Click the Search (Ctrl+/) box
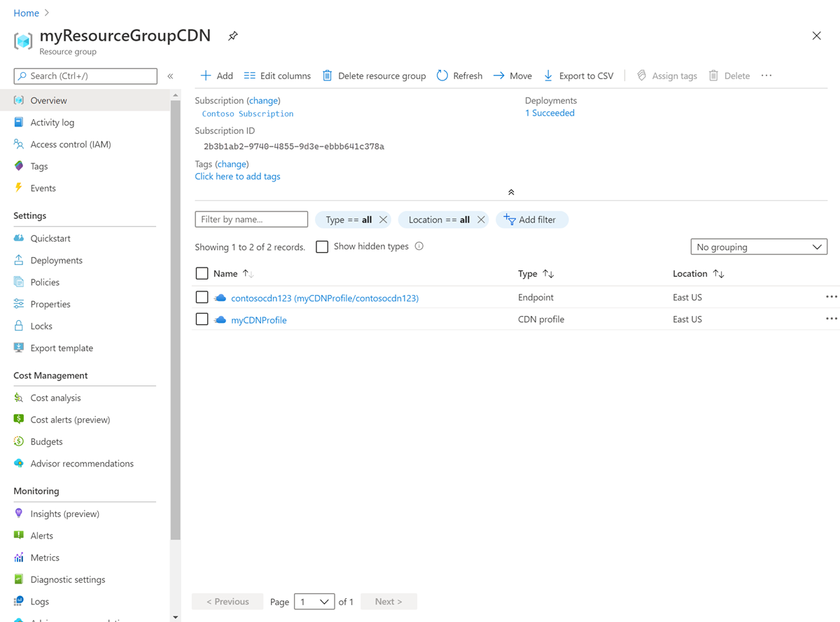This screenshot has height=622, width=840. (x=85, y=76)
